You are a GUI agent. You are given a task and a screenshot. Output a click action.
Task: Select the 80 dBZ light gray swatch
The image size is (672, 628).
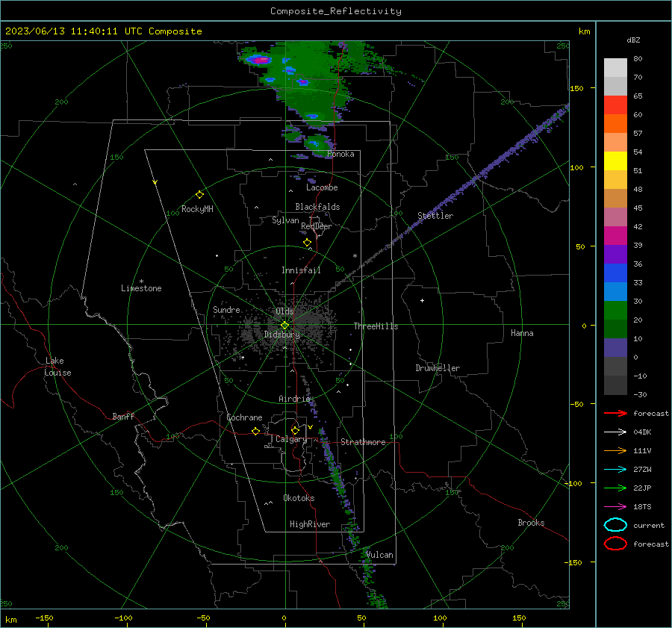[x=615, y=67]
